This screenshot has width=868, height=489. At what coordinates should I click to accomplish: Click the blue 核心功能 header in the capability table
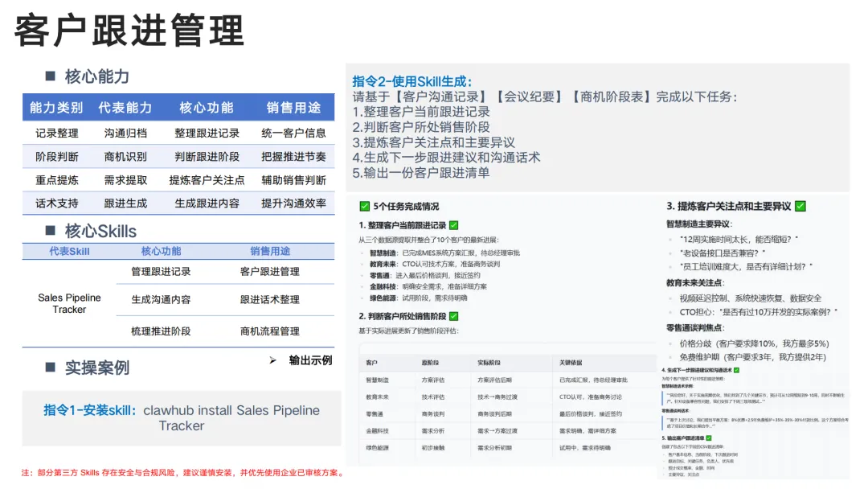207,108
